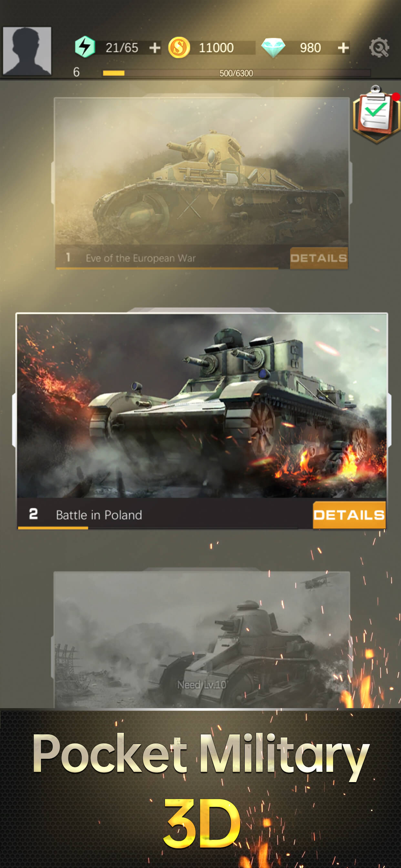Open DETAILS for Eve of European War
Screen dimensions: 401x868
[x=318, y=258]
